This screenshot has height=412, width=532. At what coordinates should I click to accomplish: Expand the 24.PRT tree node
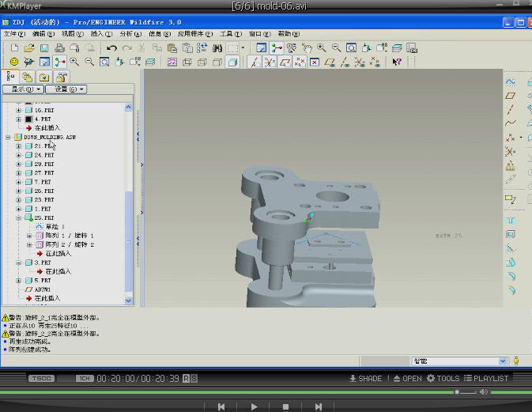tap(19, 155)
